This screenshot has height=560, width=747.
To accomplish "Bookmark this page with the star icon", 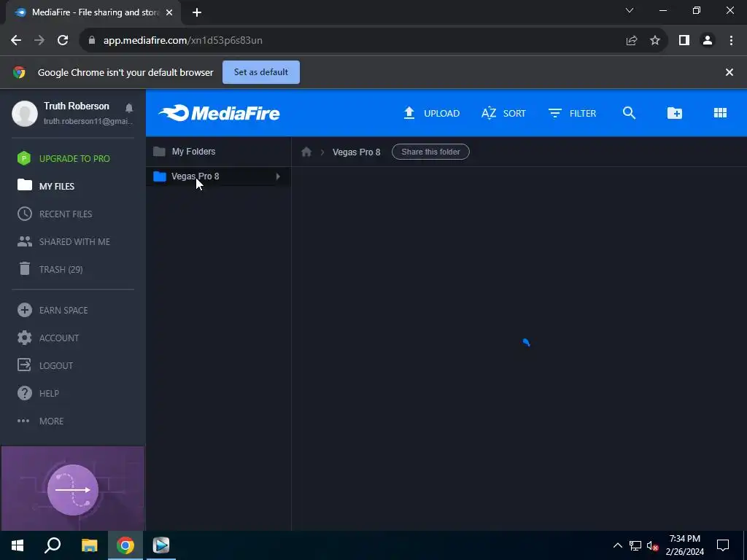I will pos(655,41).
